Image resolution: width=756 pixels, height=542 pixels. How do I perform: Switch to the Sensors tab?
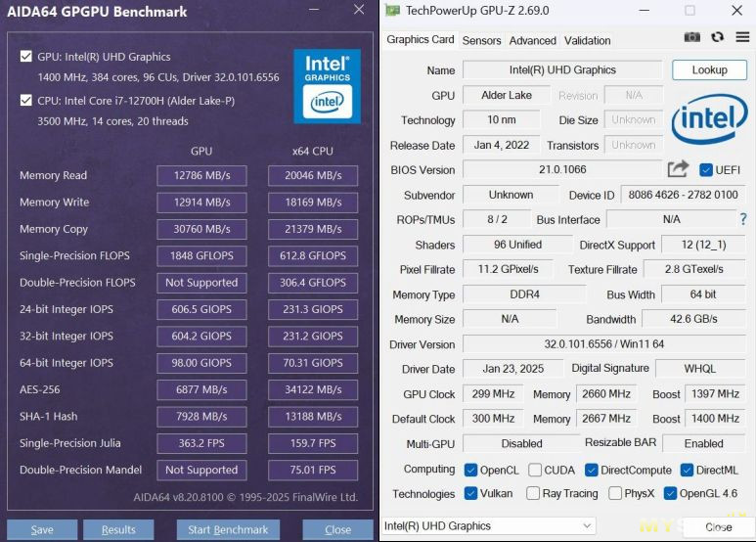[481, 40]
